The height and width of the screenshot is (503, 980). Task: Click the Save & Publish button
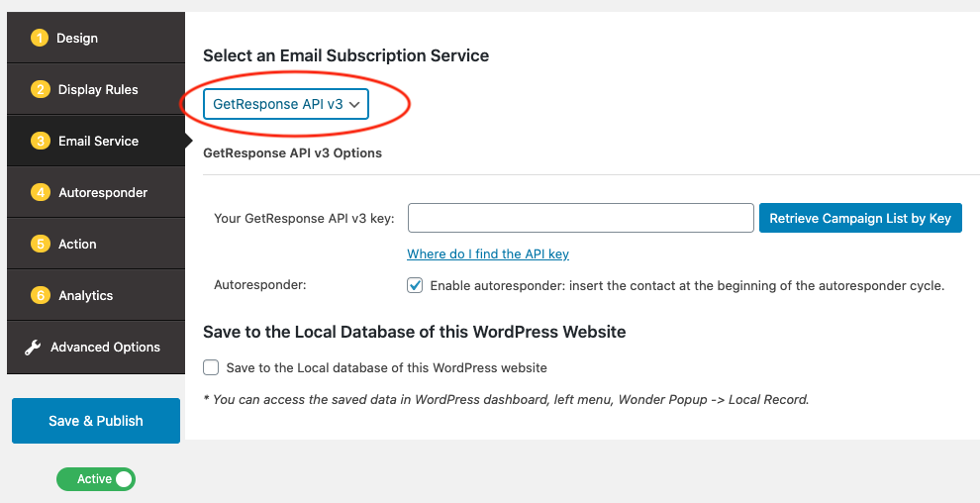tap(96, 421)
